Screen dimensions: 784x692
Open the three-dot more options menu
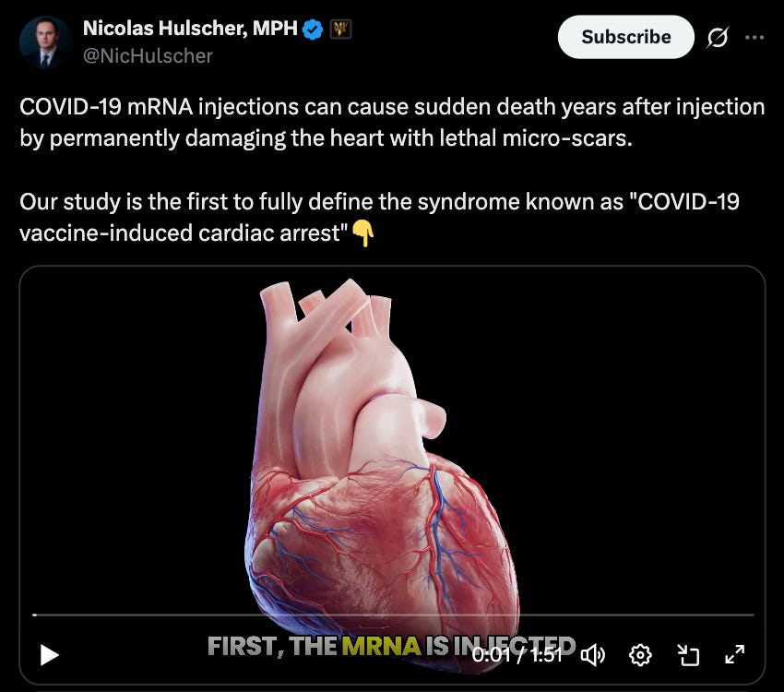pyautogui.click(x=754, y=37)
